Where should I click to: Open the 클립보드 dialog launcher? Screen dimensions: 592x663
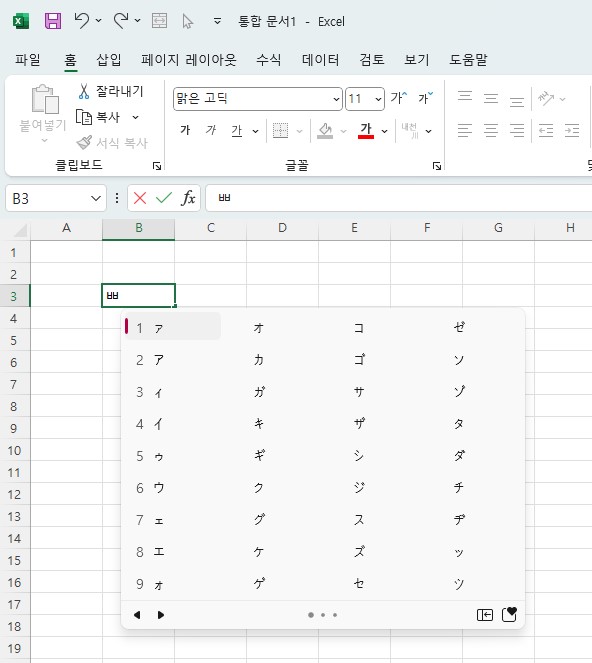[x=157, y=166]
